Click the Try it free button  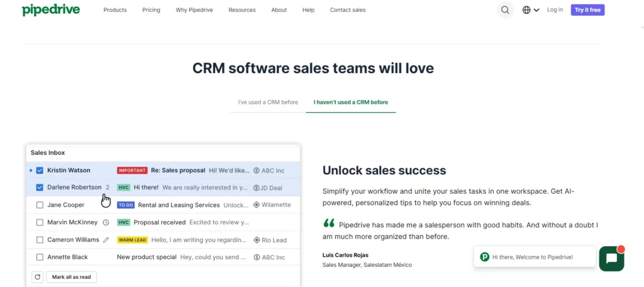coord(587,10)
